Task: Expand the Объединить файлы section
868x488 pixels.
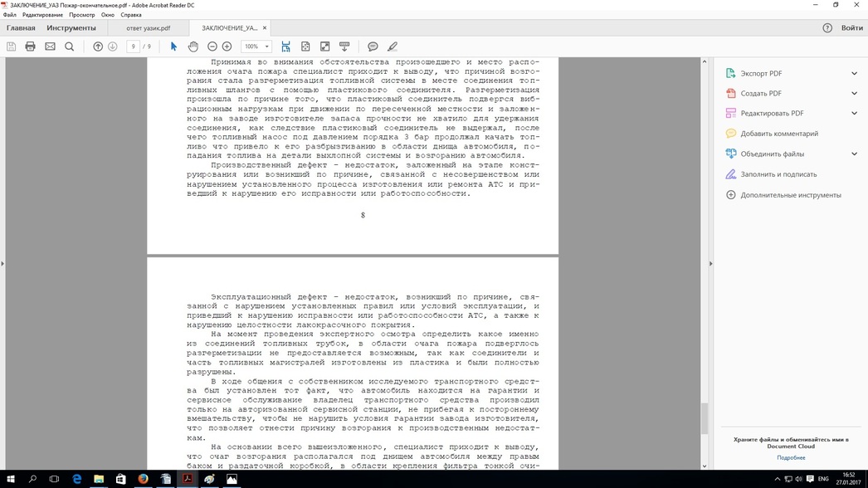Action: click(x=854, y=154)
